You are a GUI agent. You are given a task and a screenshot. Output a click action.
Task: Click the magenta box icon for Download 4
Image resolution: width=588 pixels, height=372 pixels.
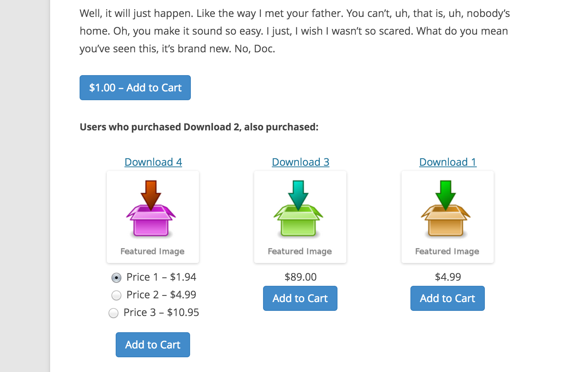(x=151, y=209)
